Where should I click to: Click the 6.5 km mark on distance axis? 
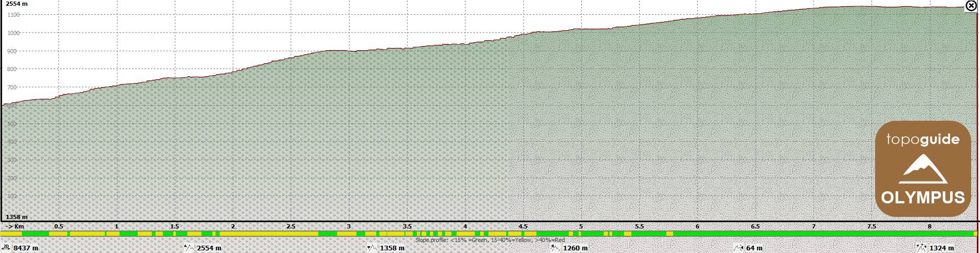point(755,226)
